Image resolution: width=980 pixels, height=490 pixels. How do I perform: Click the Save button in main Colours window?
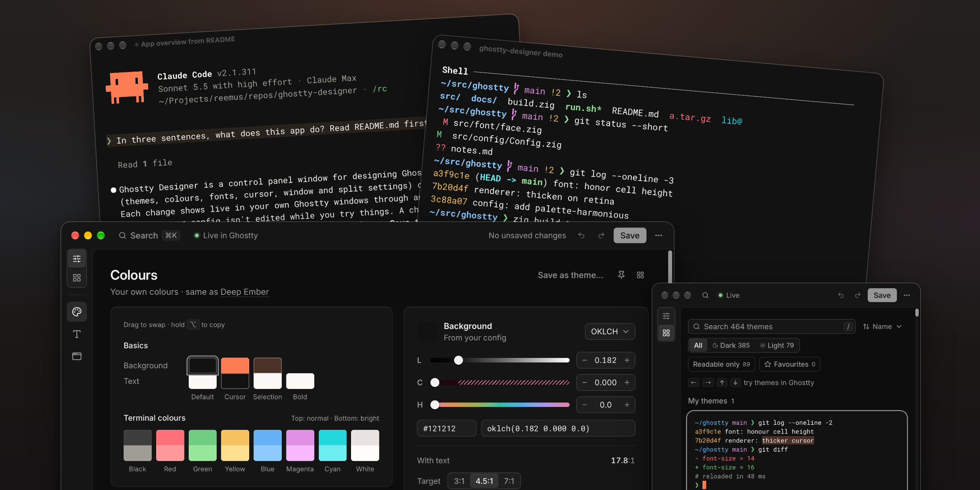(630, 235)
